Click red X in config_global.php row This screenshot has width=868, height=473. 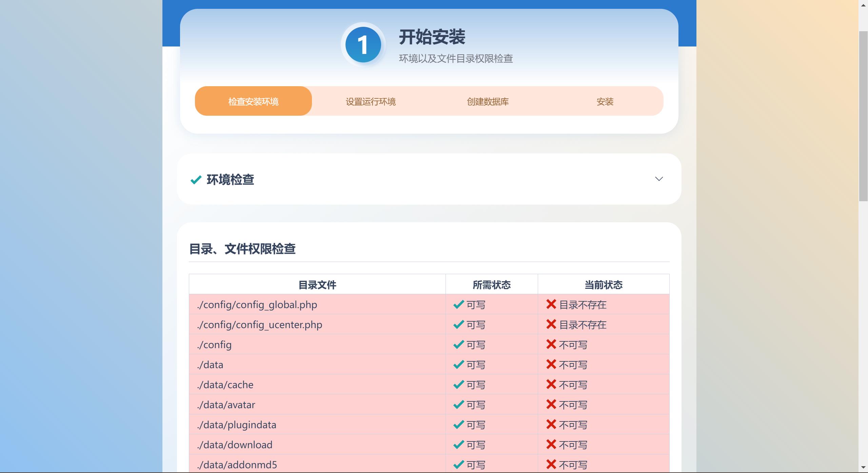click(551, 304)
